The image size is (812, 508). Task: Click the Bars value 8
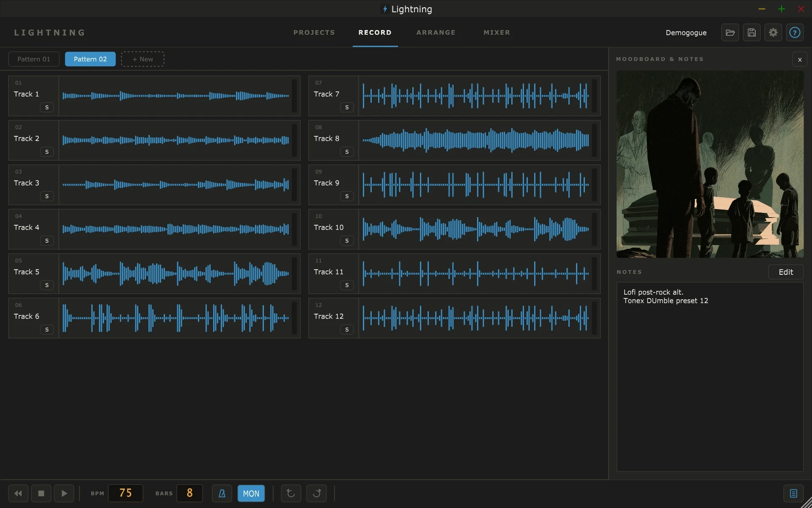click(x=189, y=493)
